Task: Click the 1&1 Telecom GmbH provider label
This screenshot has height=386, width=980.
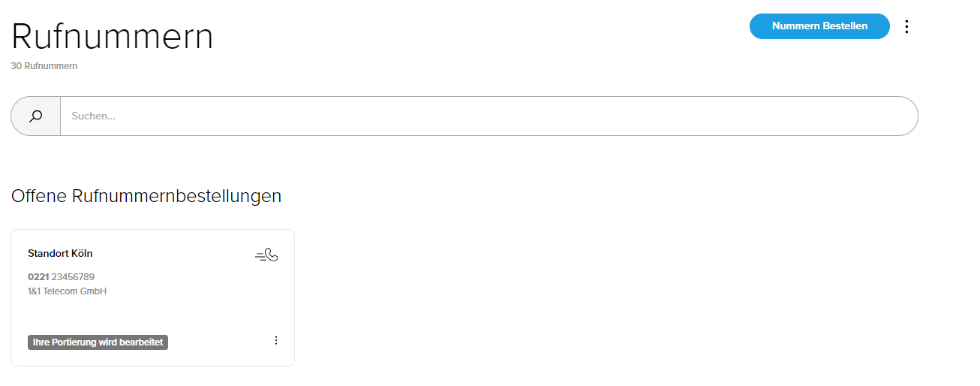Action: pyautogui.click(x=67, y=291)
